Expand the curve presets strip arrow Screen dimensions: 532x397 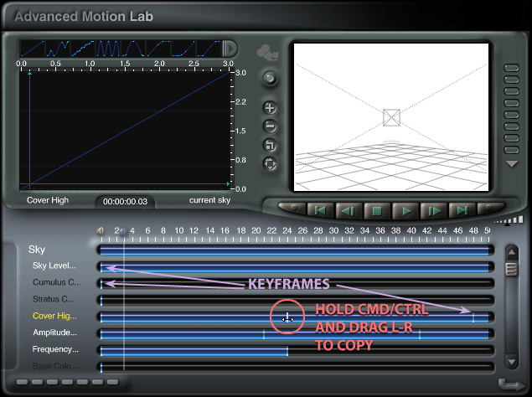click(x=230, y=49)
